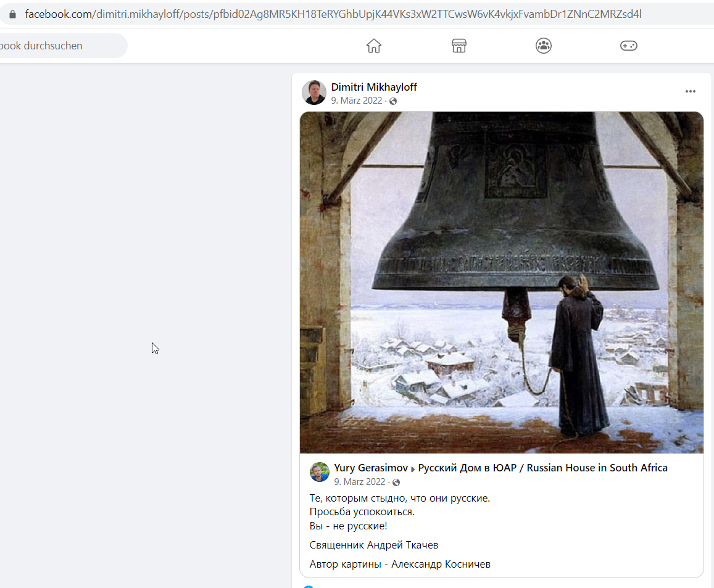Screen dimensions: 714x588
Task: Open the post options three-dot menu
Action: pos(691,91)
